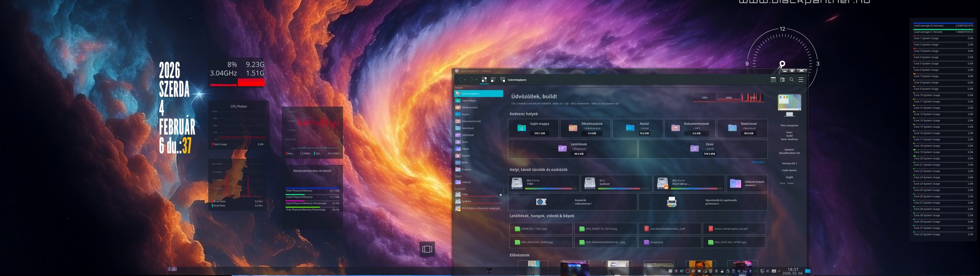Image resolution: width=980 pixels, height=276 pixels.
Task: Click the DISK usage graph in header
Action: coord(753,97)
